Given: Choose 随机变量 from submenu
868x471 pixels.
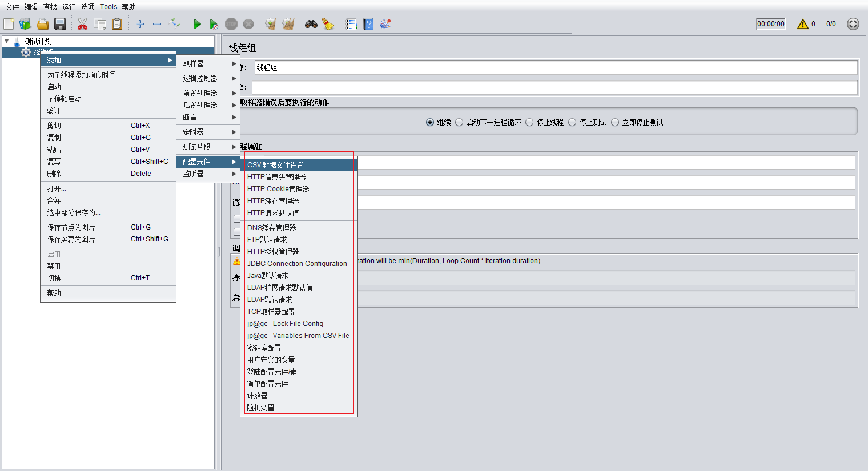Looking at the screenshot, I should click(x=299, y=408).
